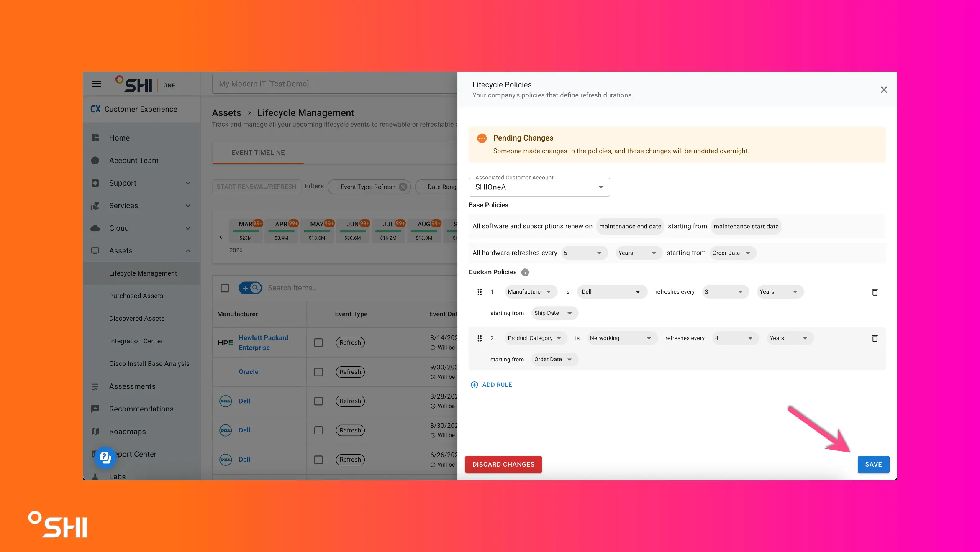The height and width of the screenshot is (552, 980).
Task: Click the Account Team info icon
Action: [95, 161]
